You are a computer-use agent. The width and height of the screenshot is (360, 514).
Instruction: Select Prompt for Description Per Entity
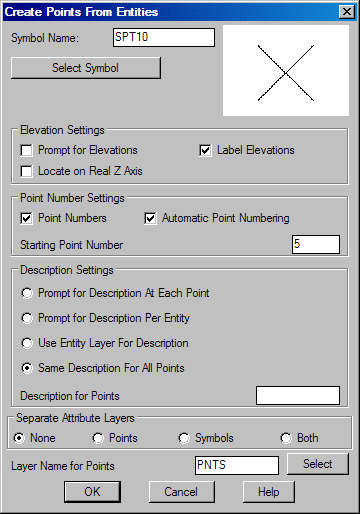27,318
